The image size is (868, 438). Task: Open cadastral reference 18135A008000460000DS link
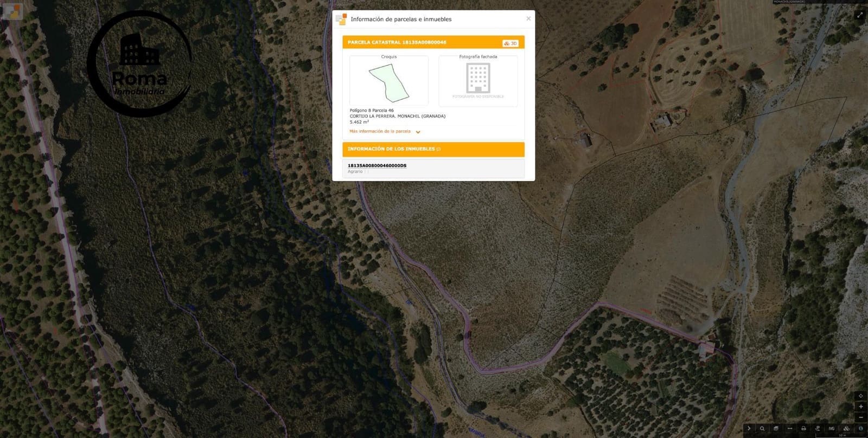tap(377, 165)
